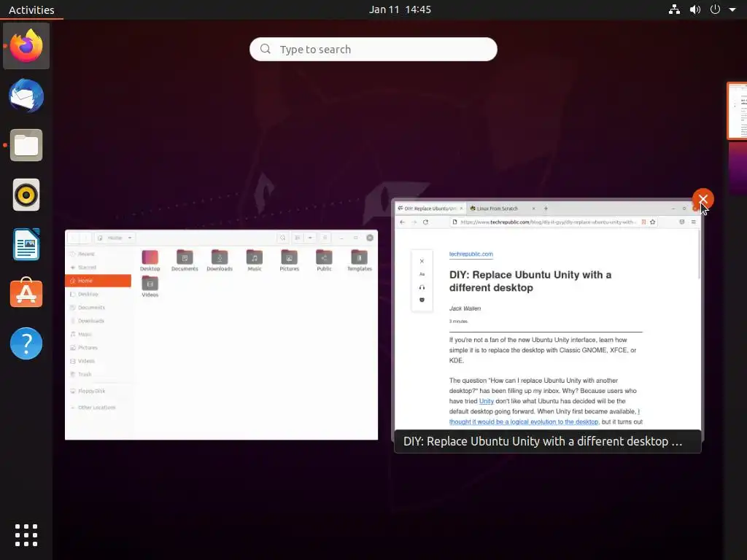Close the Firefox window with orange X
The width and height of the screenshot is (747, 560).
703,199
